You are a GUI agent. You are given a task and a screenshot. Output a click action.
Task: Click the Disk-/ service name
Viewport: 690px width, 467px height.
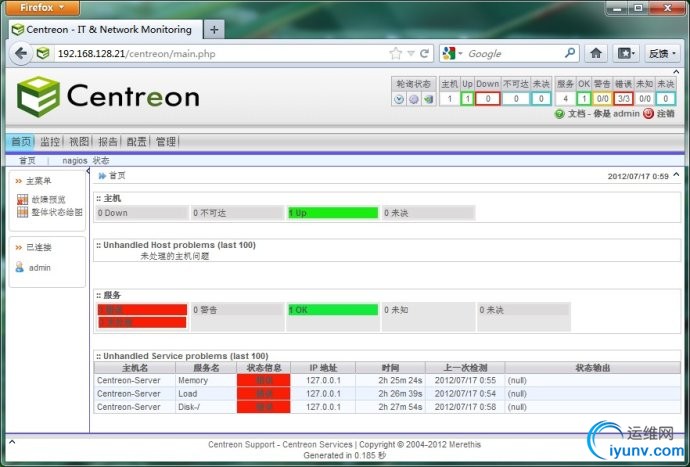[189, 407]
